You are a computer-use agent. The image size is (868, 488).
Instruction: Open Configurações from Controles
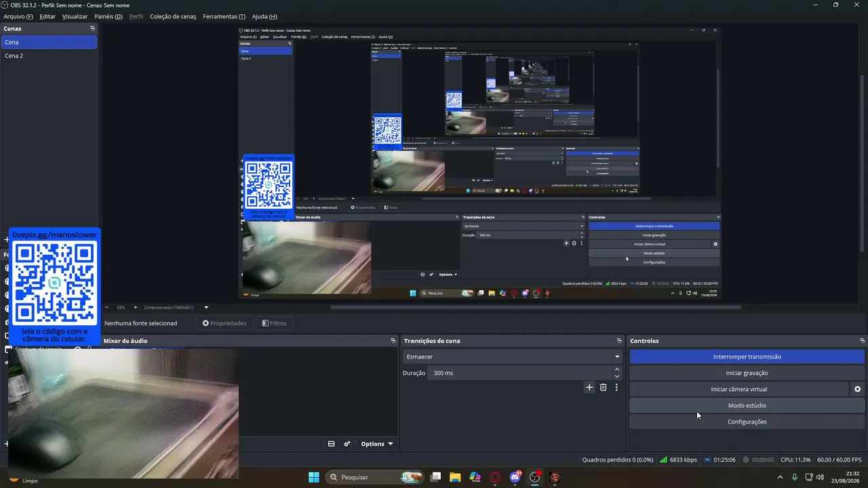(747, 422)
